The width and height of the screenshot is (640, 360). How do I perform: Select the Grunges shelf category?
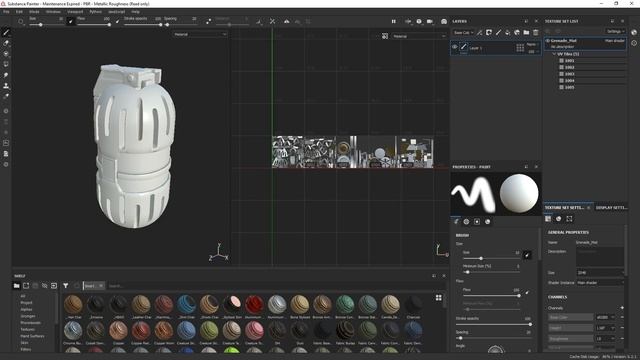coord(28,316)
